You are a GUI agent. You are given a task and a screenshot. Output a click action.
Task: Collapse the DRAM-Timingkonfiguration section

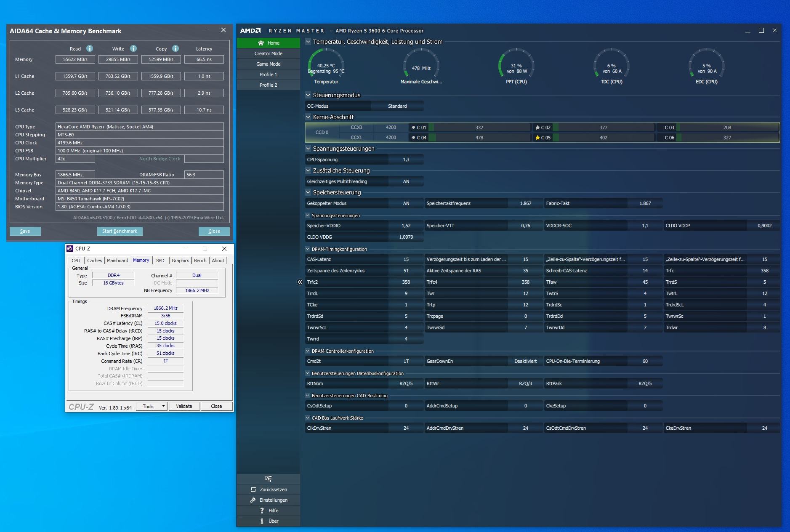[x=308, y=249]
